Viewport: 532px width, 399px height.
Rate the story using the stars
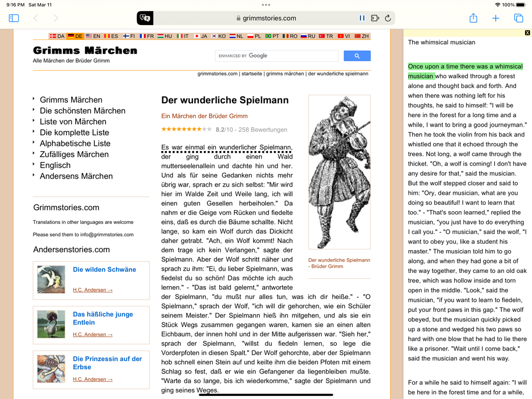(186, 129)
